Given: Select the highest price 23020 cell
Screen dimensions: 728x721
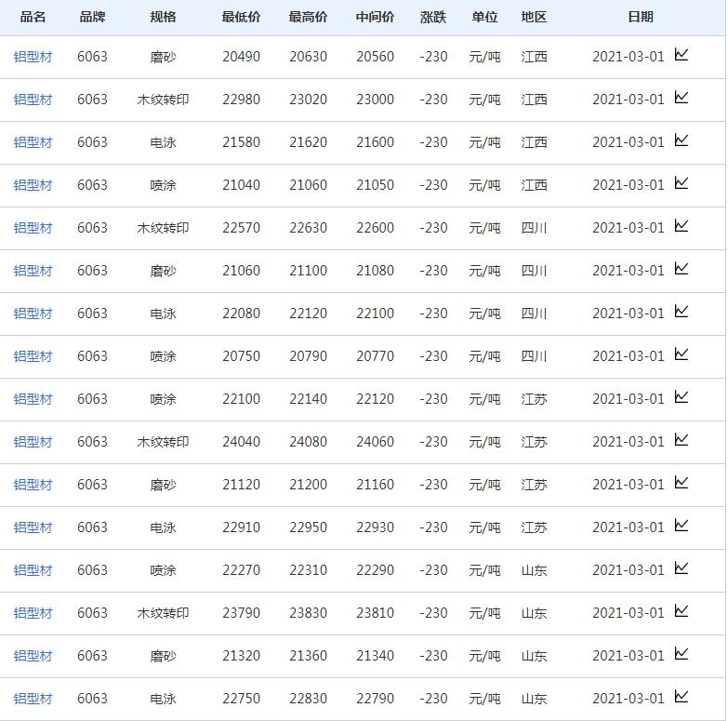Looking at the screenshot, I should pos(308,100).
